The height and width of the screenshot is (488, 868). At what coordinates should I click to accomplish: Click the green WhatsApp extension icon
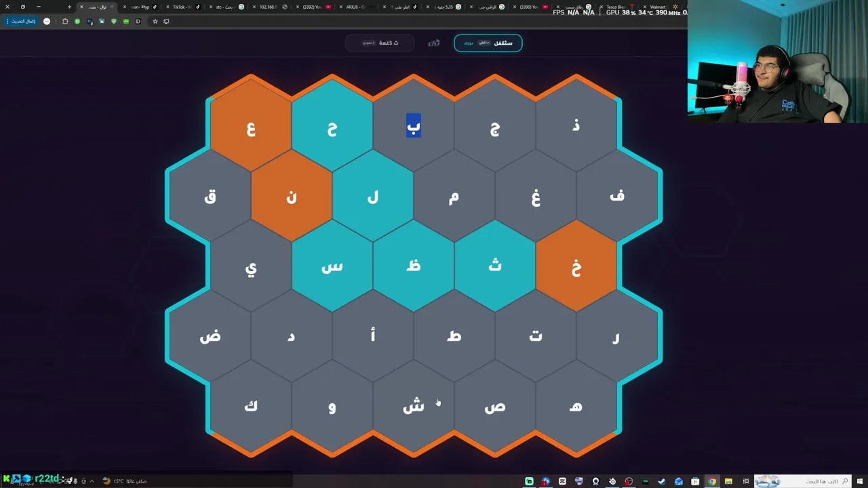77,21
